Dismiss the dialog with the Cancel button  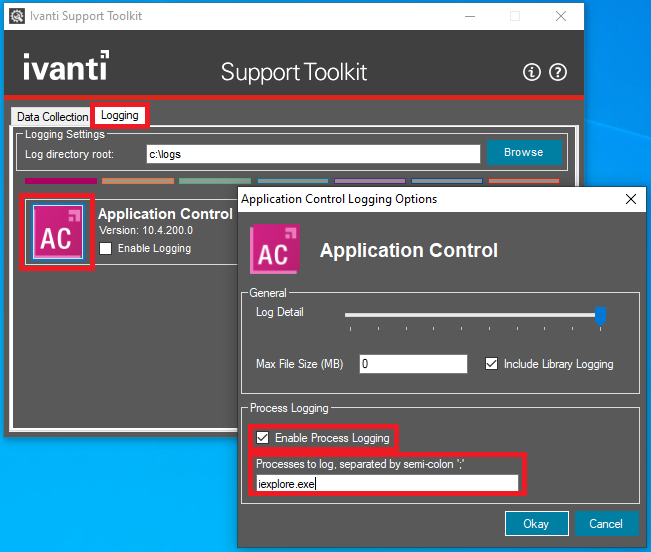coord(606,523)
